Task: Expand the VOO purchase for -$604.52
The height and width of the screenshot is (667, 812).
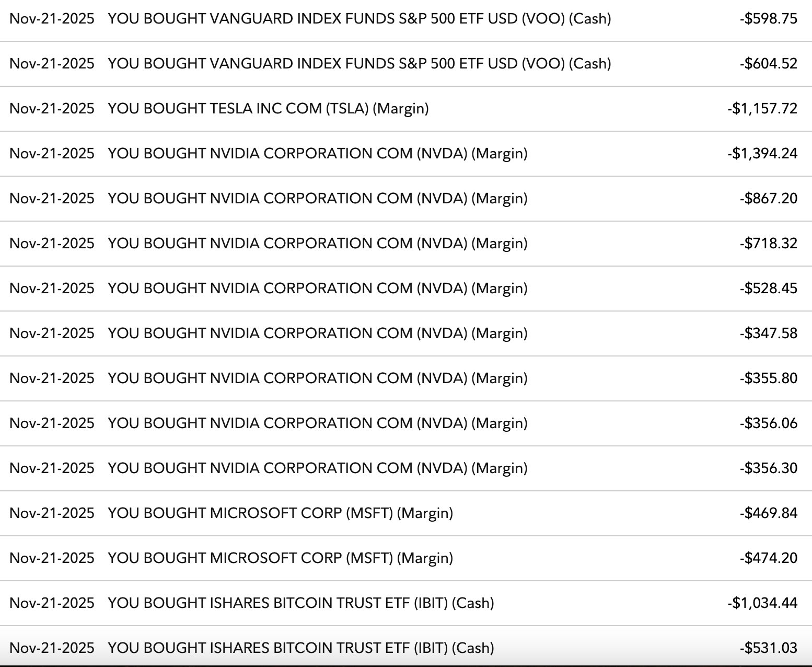Action: click(x=359, y=64)
